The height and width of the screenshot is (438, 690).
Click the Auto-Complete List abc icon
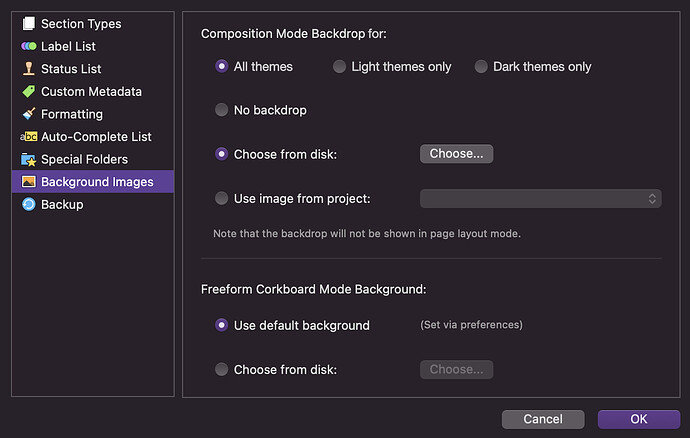point(29,137)
